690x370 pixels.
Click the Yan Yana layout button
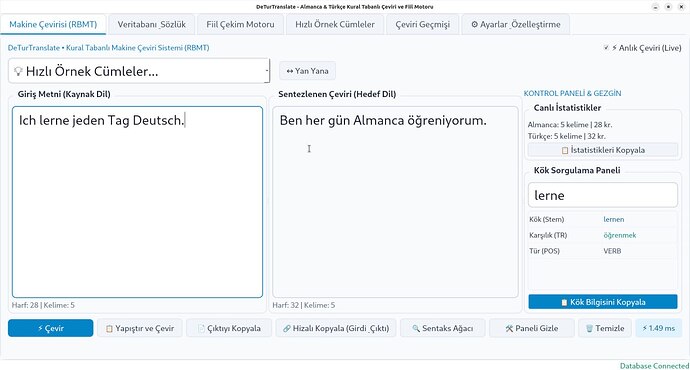point(307,71)
